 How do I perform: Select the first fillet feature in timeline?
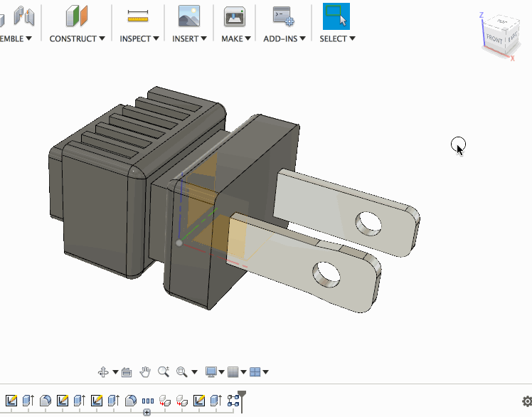click(x=46, y=401)
